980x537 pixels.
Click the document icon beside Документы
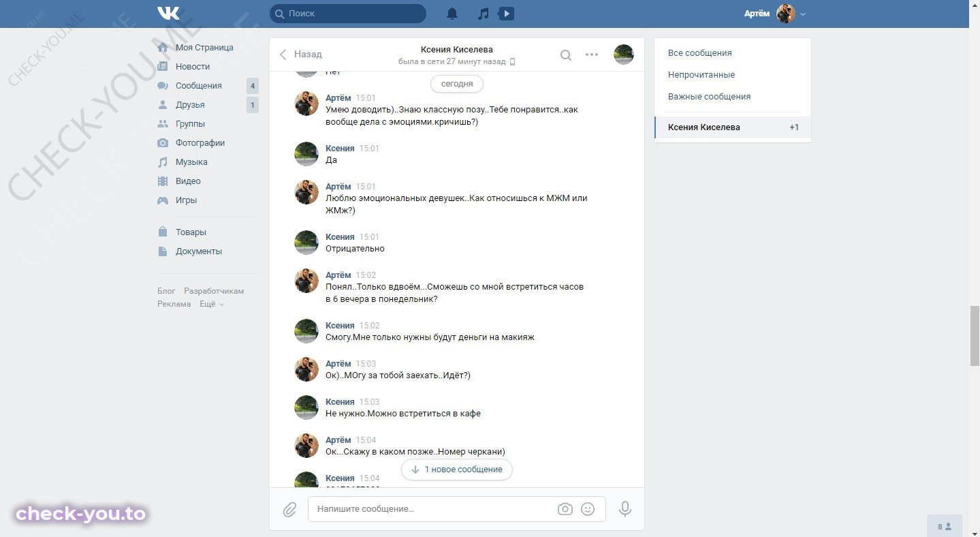point(163,251)
